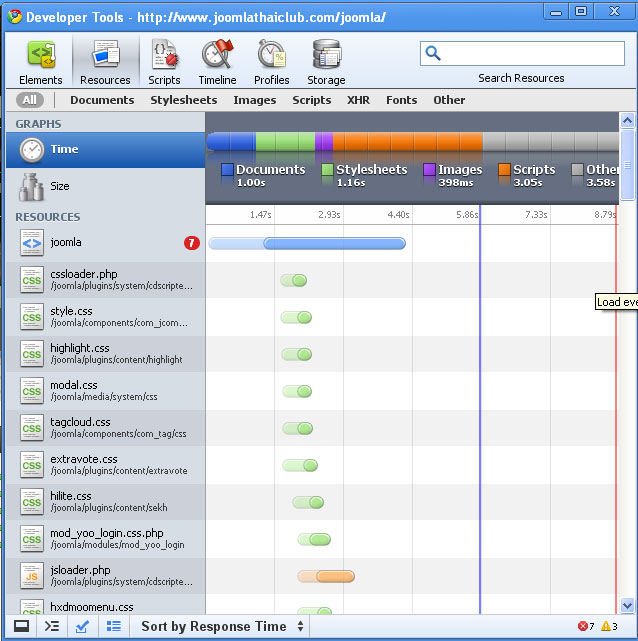638x641 pixels.
Task: Click the search magnifier icon
Action: click(433, 53)
